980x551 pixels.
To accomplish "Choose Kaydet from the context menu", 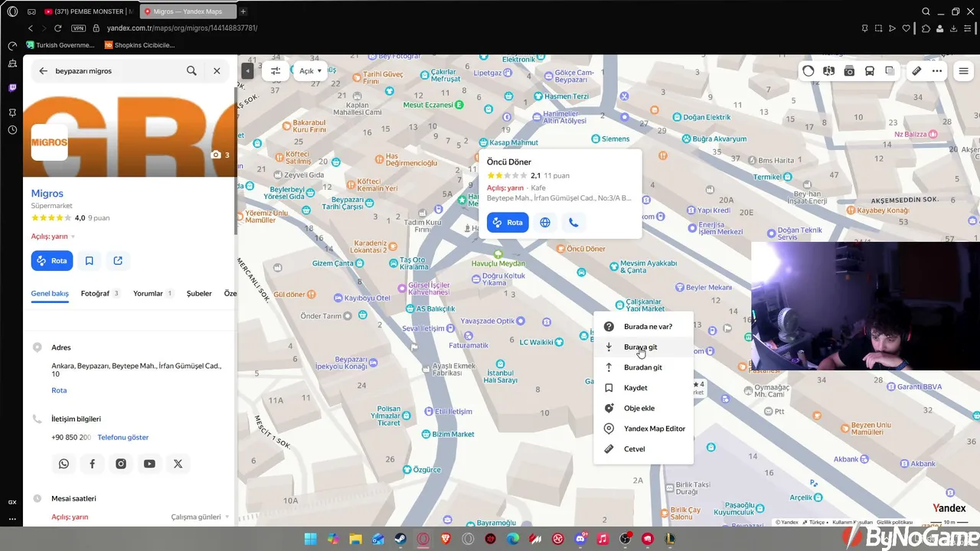I will 643,388.
